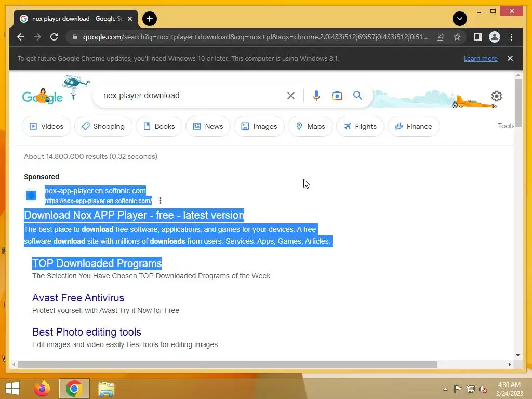Open Best Photo editing tools sitelink

[x=87, y=332]
